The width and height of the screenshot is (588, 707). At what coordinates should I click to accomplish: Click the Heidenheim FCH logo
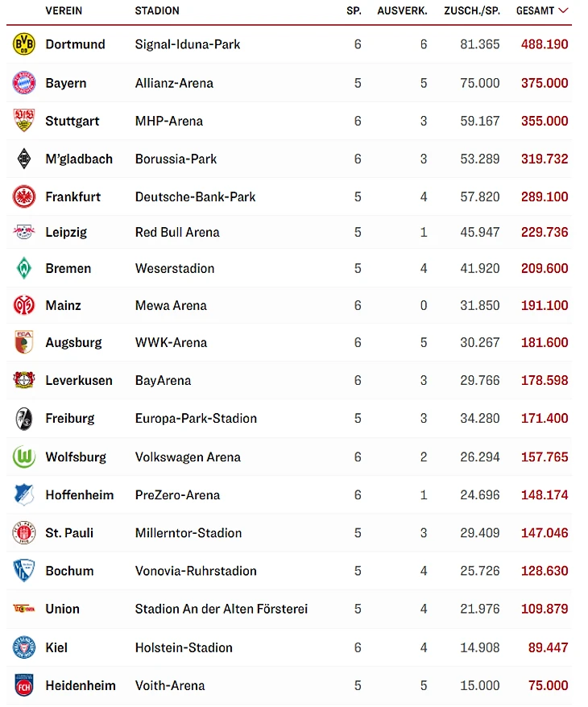point(24,685)
